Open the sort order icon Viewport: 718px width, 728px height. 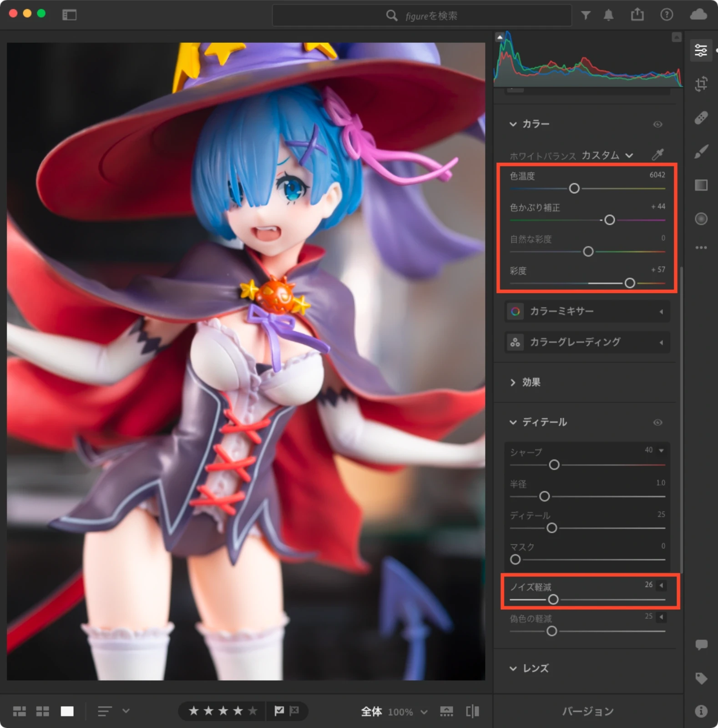click(x=105, y=711)
